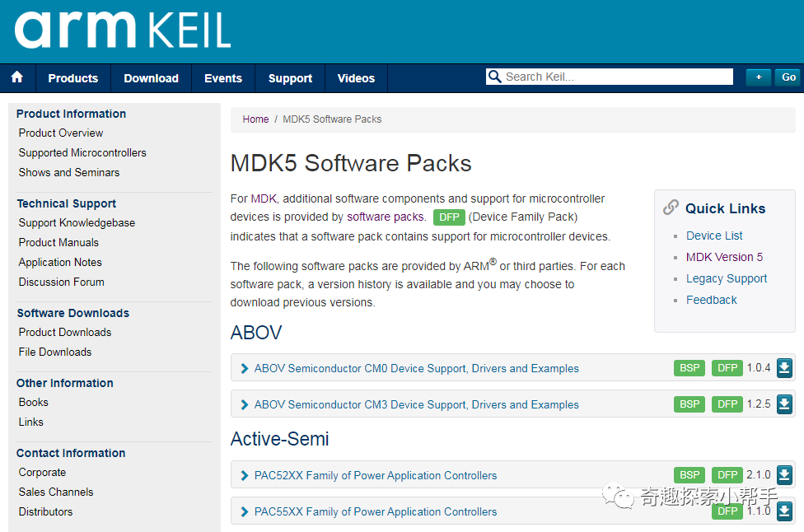This screenshot has width=804, height=532.
Task: Click BSP badge on PAC52XX row
Action: click(x=689, y=475)
